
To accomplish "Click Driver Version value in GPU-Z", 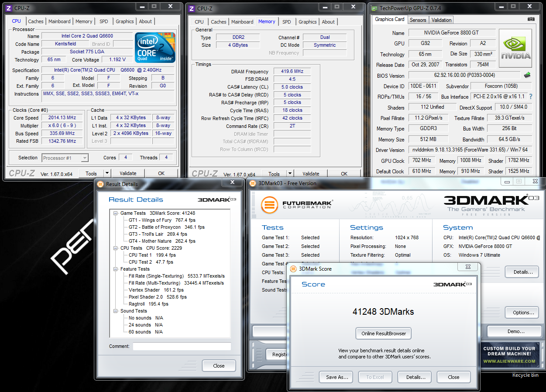I will click(470, 150).
